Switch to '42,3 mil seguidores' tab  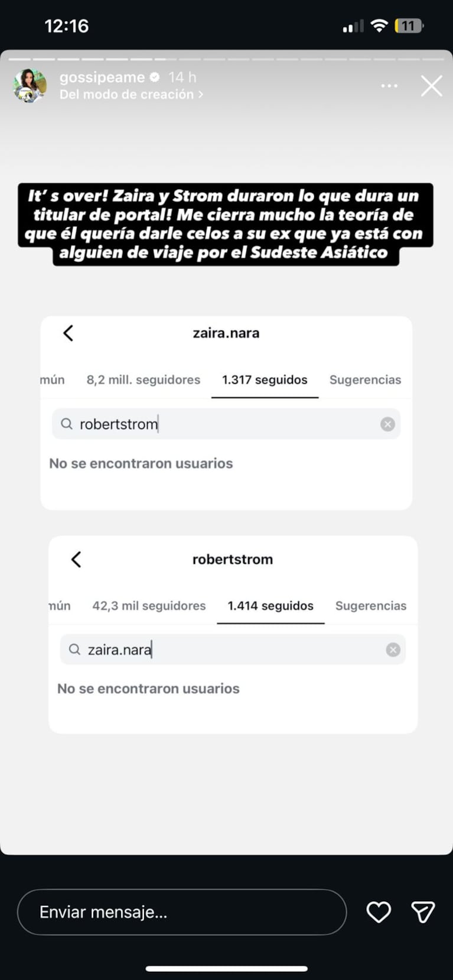tap(149, 606)
